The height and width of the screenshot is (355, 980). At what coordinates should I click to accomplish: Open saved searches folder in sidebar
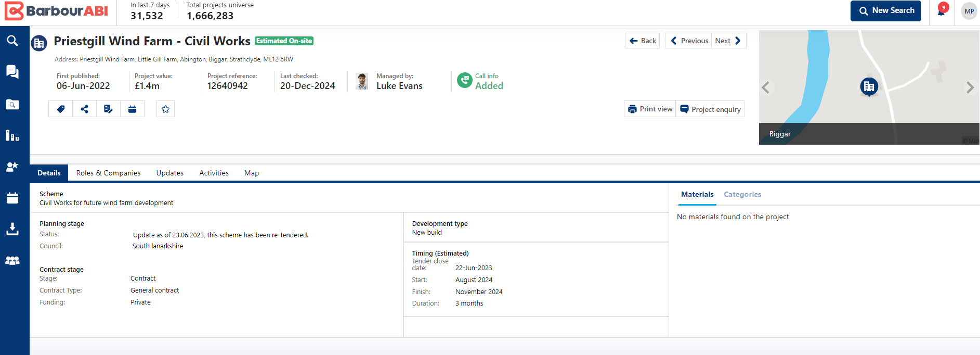(12, 105)
